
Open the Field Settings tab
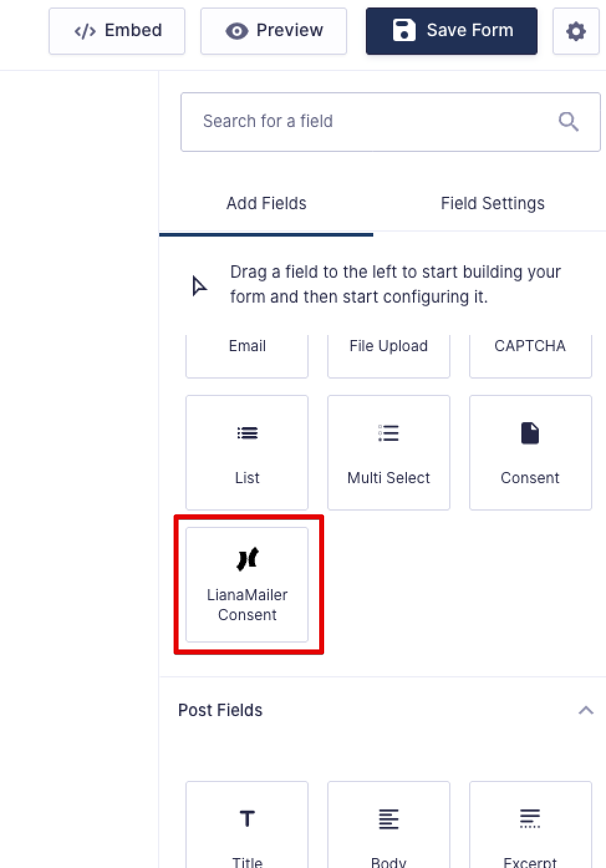tap(492, 204)
